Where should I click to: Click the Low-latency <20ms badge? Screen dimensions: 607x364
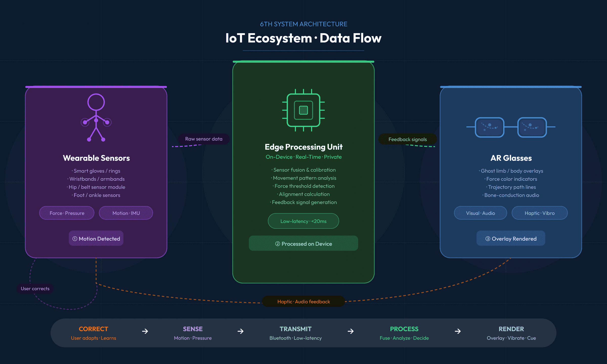point(303,221)
